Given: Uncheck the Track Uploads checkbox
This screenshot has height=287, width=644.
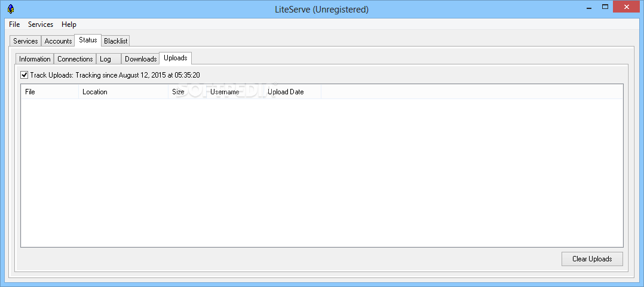Looking at the screenshot, I should click(x=24, y=75).
